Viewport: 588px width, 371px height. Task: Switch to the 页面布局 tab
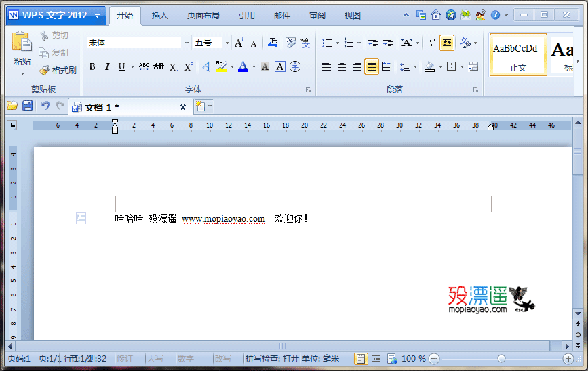click(203, 16)
